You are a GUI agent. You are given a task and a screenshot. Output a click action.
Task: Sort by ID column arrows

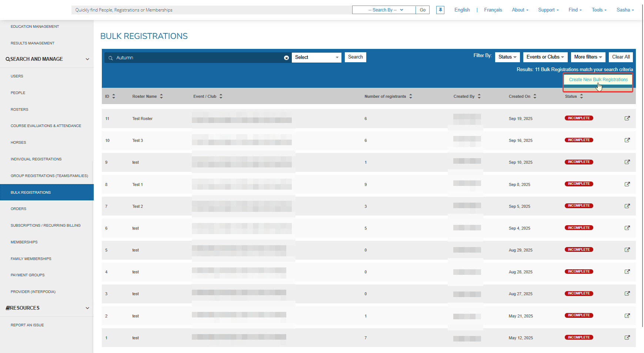[x=114, y=96]
